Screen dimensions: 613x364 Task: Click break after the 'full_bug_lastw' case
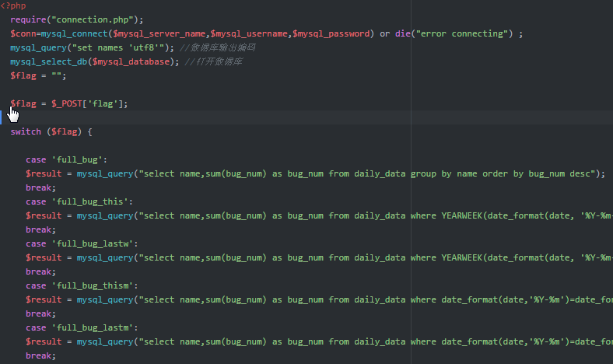pos(39,271)
